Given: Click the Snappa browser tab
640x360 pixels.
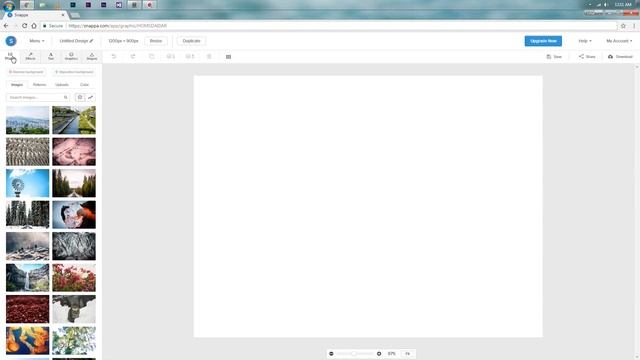Looking at the screenshot, I should pyautogui.click(x=36, y=15).
